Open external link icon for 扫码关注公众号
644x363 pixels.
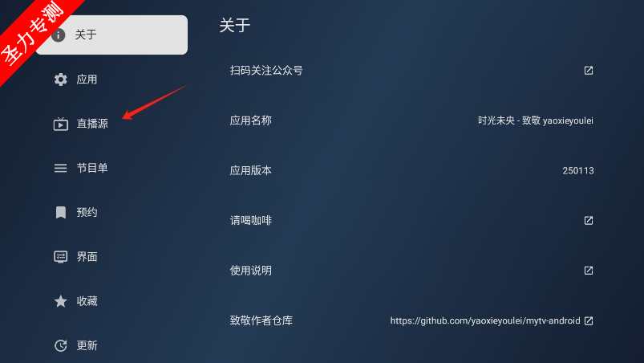click(589, 71)
